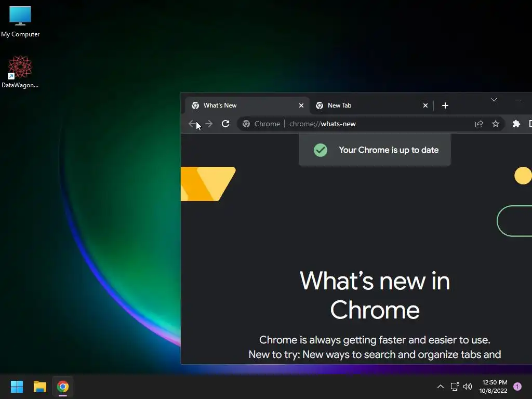Open network status tray icon

455,387
